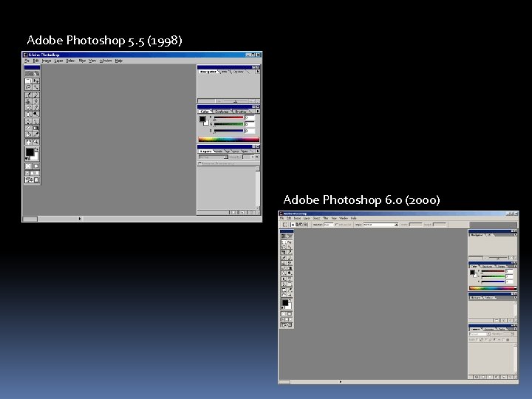Viewport: 532px width, 399px height.
Task: Select the Eraser tool in Photoshop 5.5
Action: tap(28, 108)
